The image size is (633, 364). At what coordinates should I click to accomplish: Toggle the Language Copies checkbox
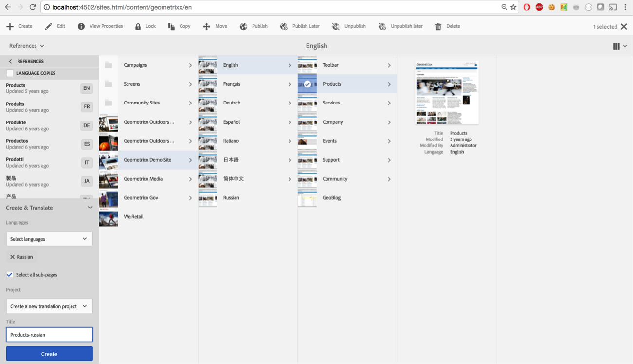[x=10, y=73]
